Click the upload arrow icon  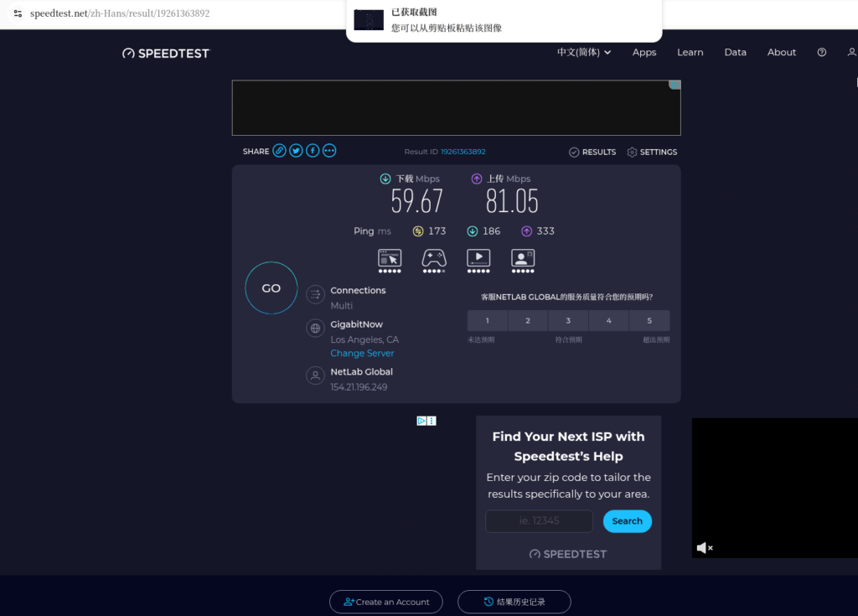(477, 179)
